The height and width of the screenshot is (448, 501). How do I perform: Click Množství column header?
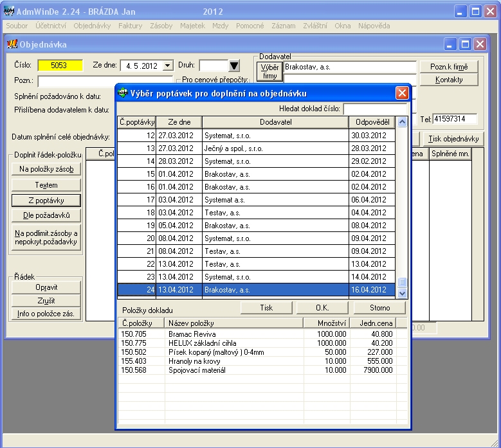(327, 323)
